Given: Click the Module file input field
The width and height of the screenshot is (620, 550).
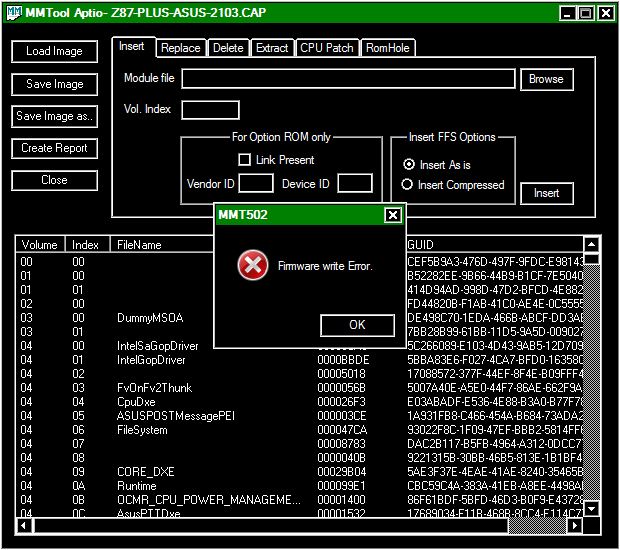Looking at the screenshot, I should [x=348, y=79].
